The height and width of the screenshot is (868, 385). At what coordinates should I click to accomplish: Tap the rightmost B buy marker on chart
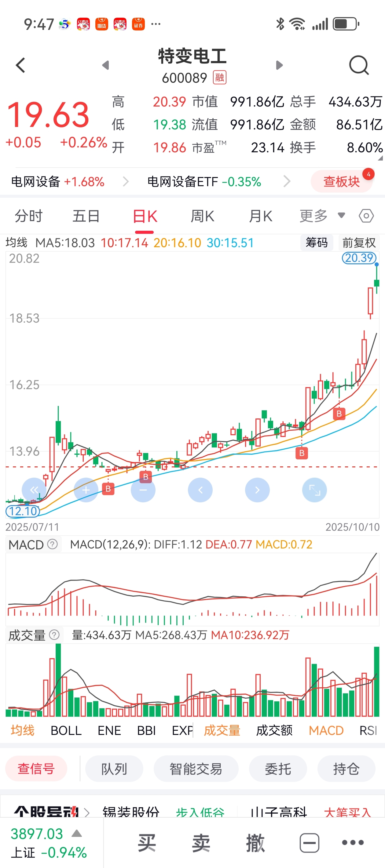coord(339,414)
